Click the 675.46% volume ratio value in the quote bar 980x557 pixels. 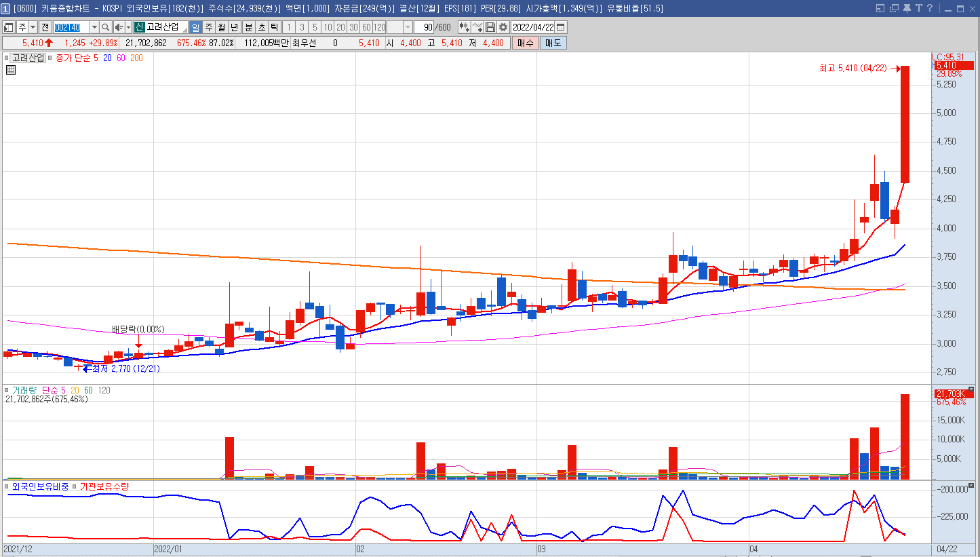(x=191, y=43)
